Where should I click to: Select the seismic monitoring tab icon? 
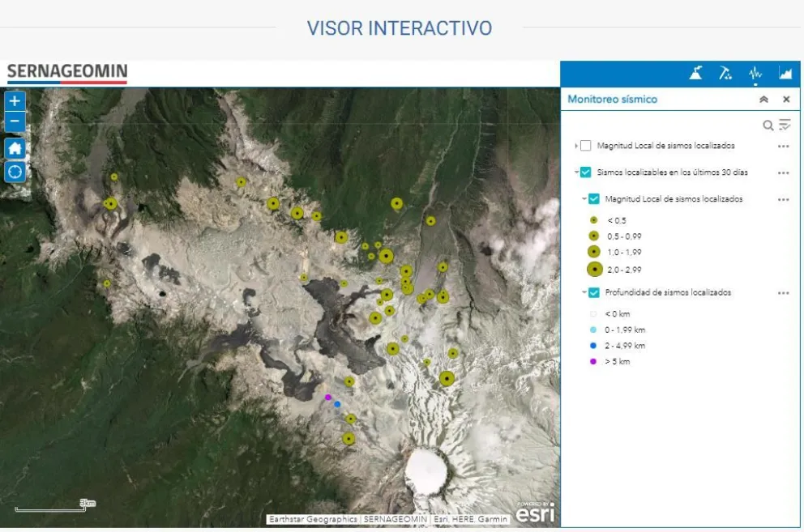[755, 74]
